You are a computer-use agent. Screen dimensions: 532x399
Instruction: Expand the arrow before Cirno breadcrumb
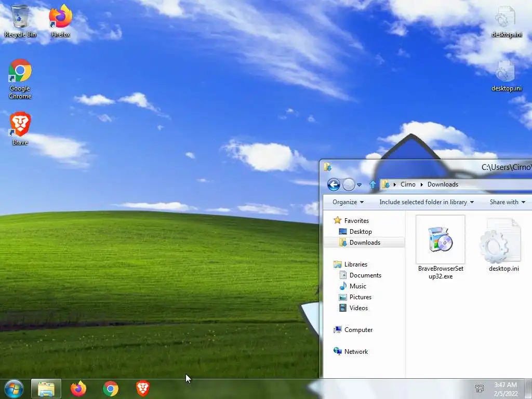(x=395, y=184)
